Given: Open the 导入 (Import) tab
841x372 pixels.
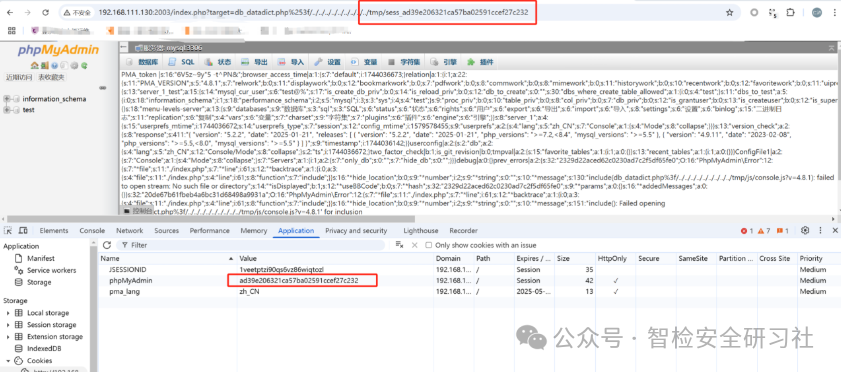Looking at the screenshot, I should coord(291,62).
